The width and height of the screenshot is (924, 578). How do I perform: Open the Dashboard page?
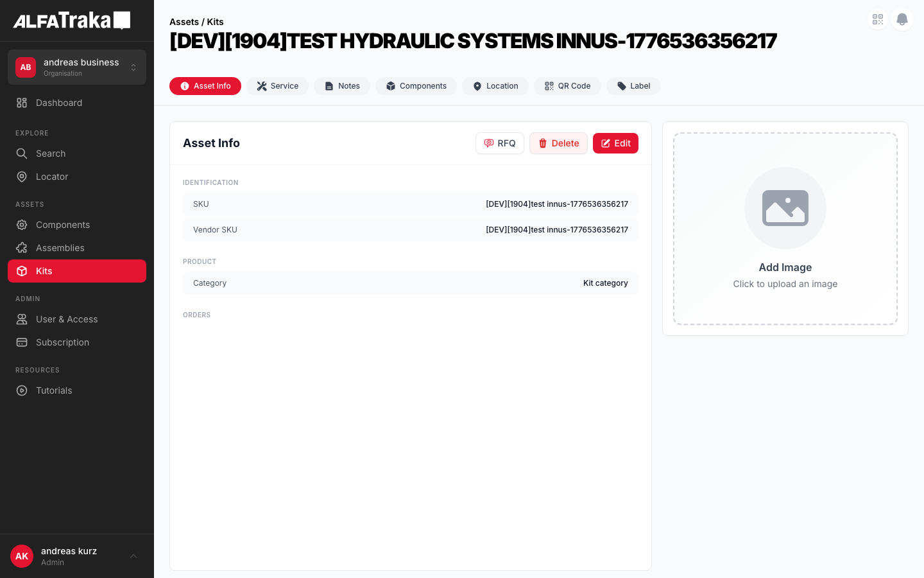pyautogui.click(x=59, y=103)
